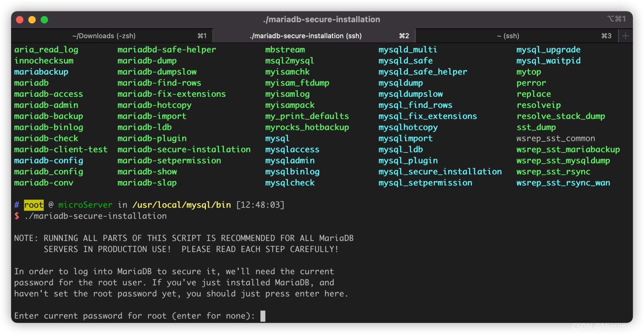Click mariadb-access entry

(48, 94)
